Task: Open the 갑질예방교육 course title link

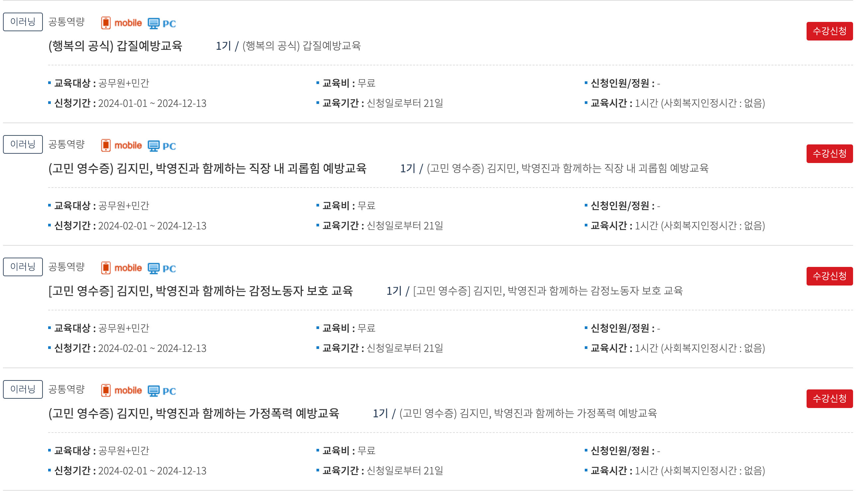Action: pos(115,47)
